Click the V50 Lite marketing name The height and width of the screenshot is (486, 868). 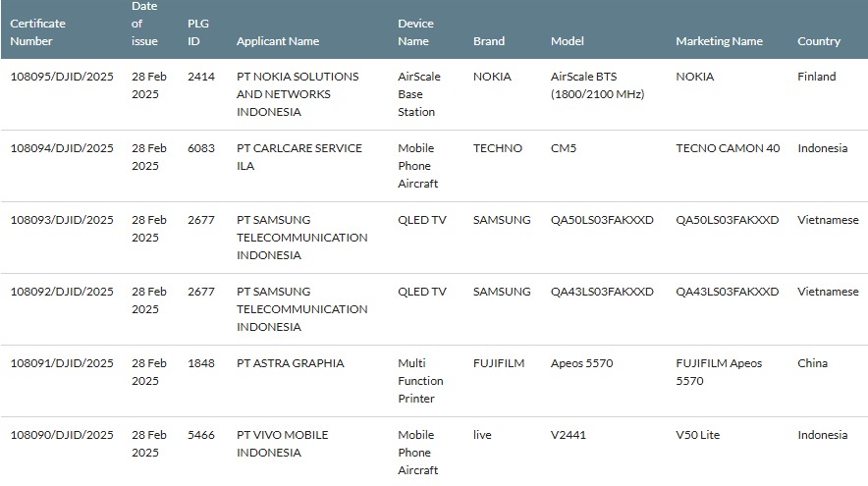click(x=701, y=435)
